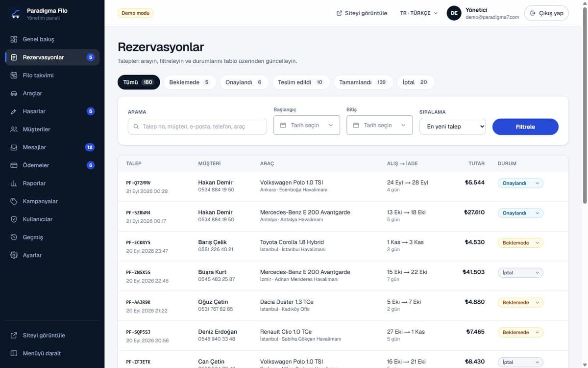This screenshot has width=588, height=368.
Task: Open Siteyi görüntüle link in header
Action: pos(362,13)
